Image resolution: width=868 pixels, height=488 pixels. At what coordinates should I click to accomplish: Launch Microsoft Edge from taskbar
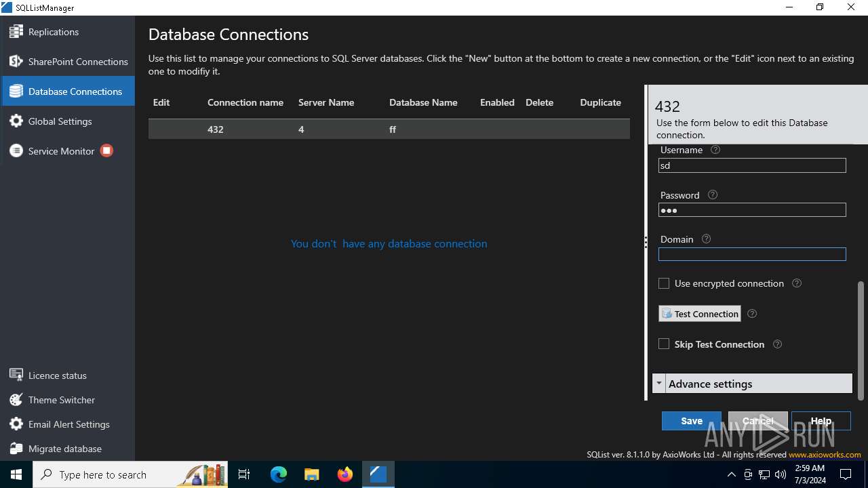point(279,474)
